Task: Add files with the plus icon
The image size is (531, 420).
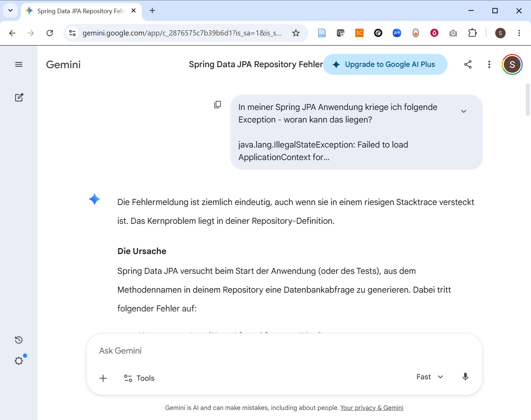Action: (103, 378)
